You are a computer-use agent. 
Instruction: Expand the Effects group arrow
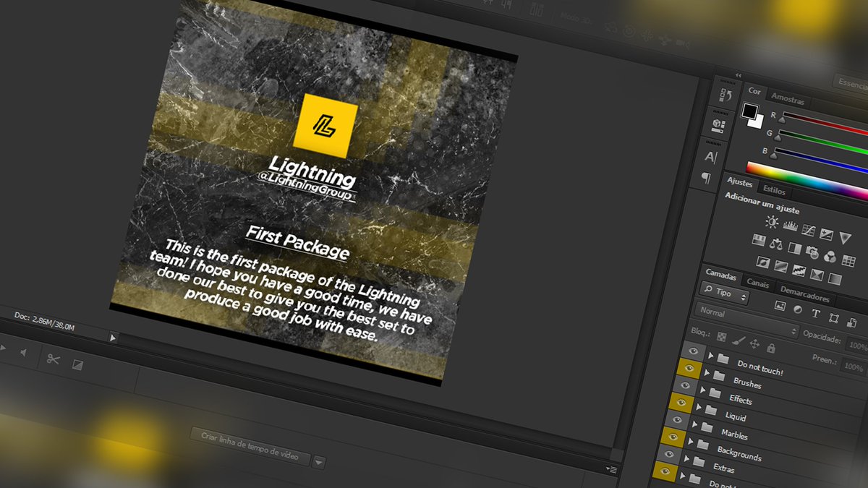coord(703,390)
